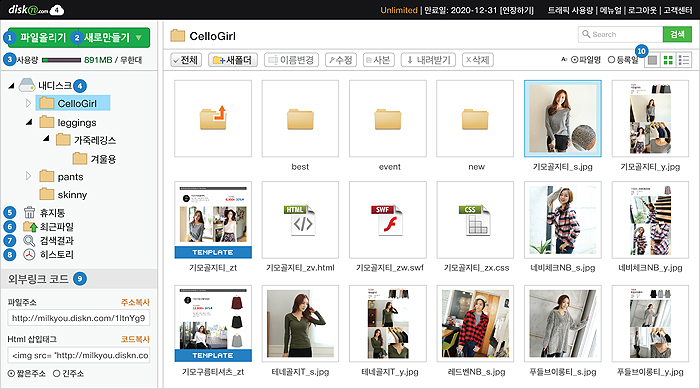Select 기모구름티셔츠_zt template thumbnail
Image resolution: width=700 pixels, height=389 pixels.
click(x=213, y=324)
